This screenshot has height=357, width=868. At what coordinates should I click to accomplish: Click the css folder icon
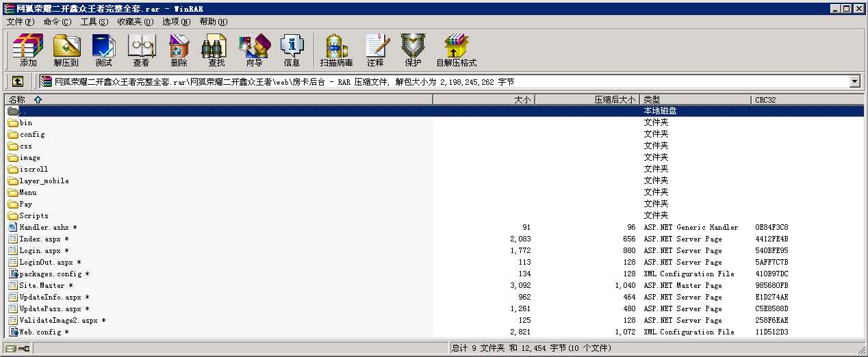[x=13, y=146]
